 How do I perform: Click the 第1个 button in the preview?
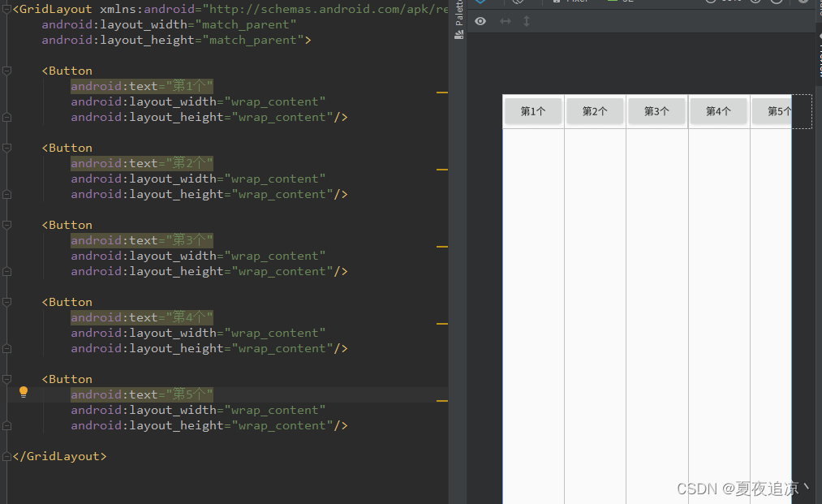click(x=533, y=110)
